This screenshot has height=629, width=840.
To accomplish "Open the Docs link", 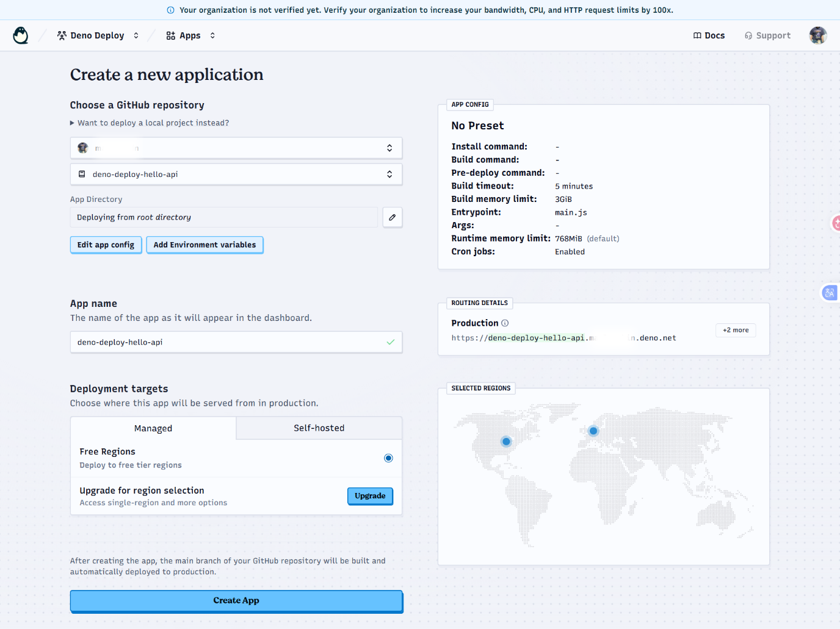I will coord(709,35).
